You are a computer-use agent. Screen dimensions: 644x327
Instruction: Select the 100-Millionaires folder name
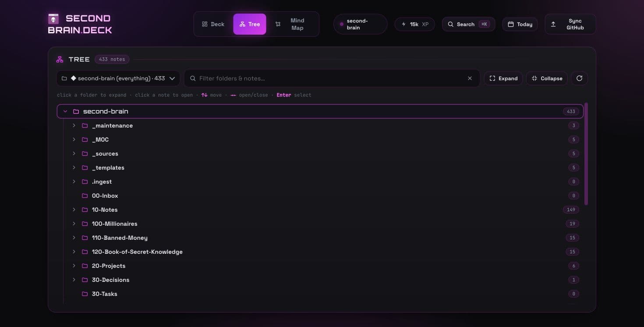pyautogui.click(x=115, y=224)
